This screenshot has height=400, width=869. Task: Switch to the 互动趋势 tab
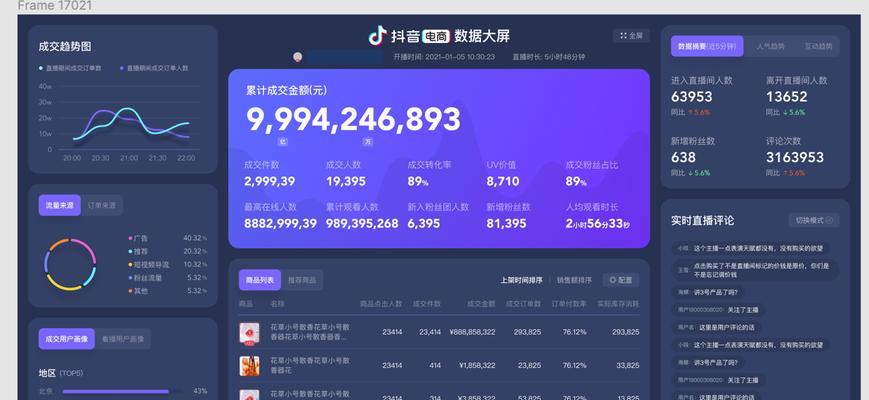pyautogui.click(x=818, y=47)
